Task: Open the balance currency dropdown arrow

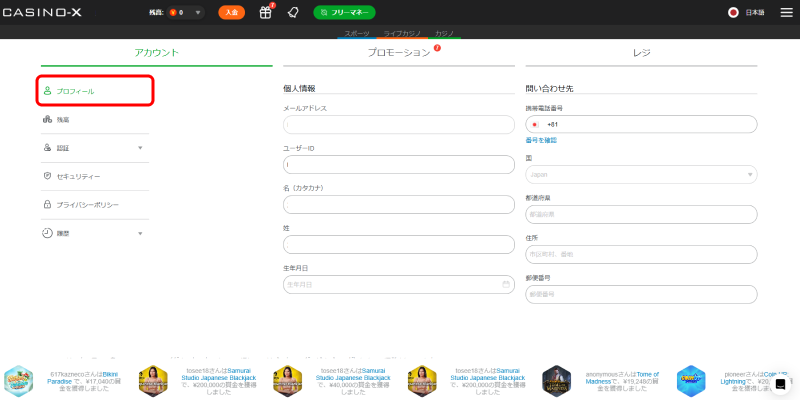Action: (x=198, y=12)
